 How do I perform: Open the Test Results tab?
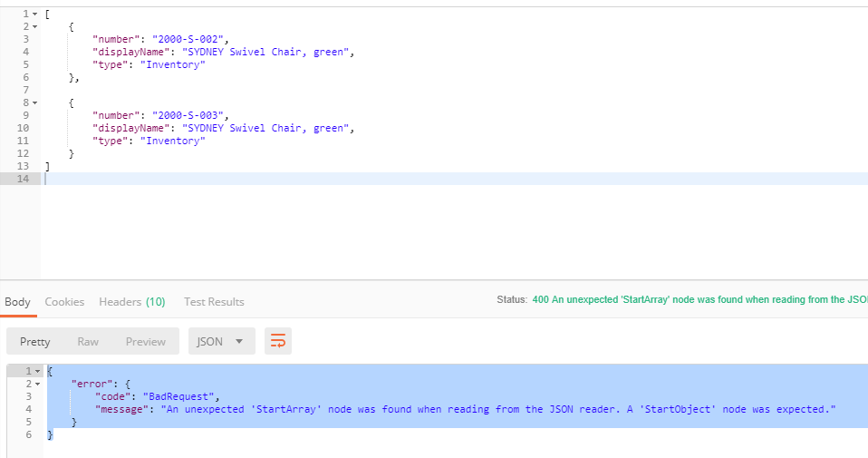214,302
